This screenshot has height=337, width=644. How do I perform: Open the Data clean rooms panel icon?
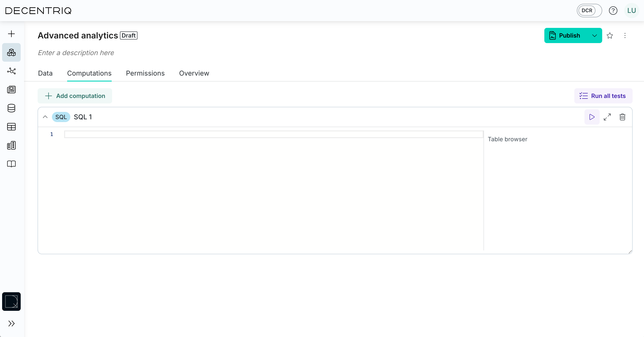coord(11,52)
